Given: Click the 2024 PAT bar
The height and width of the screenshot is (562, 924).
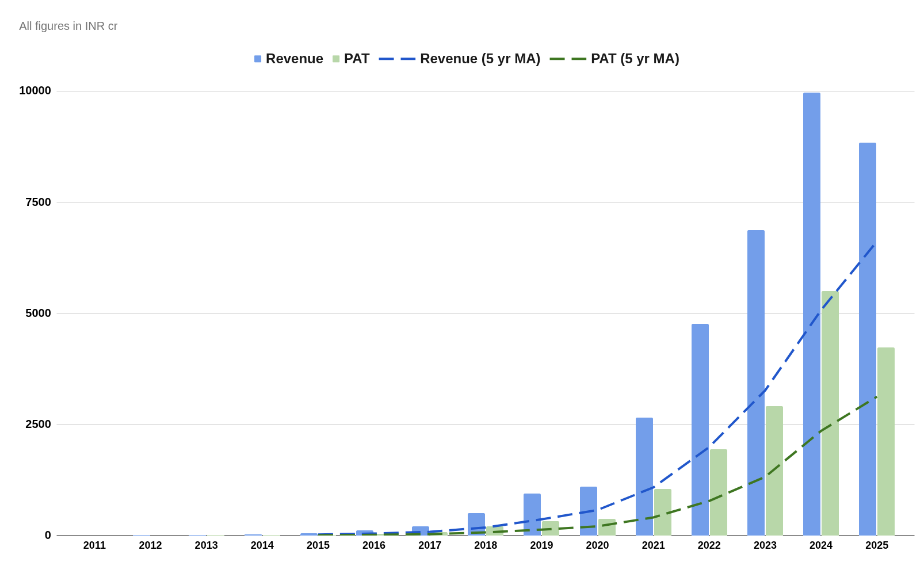Looking at the screenshot, I should tap(830, 413).
